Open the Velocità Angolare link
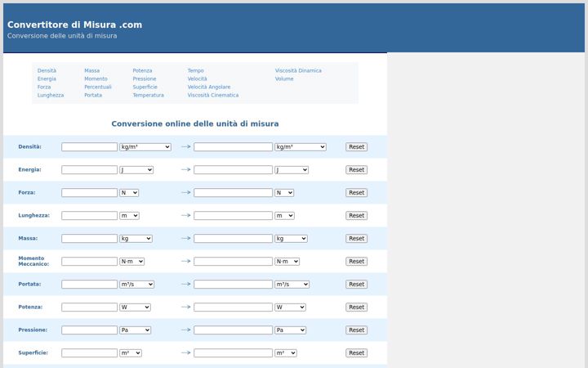Screen dimensions: 588x368 click(209, 88)
